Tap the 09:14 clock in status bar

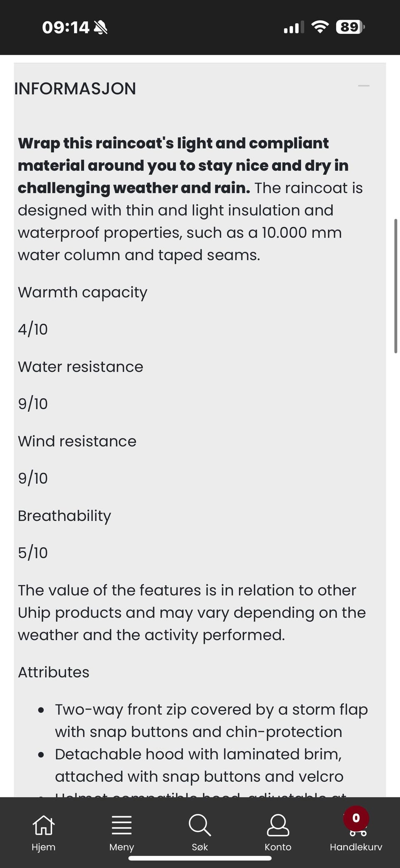(65, 28)
